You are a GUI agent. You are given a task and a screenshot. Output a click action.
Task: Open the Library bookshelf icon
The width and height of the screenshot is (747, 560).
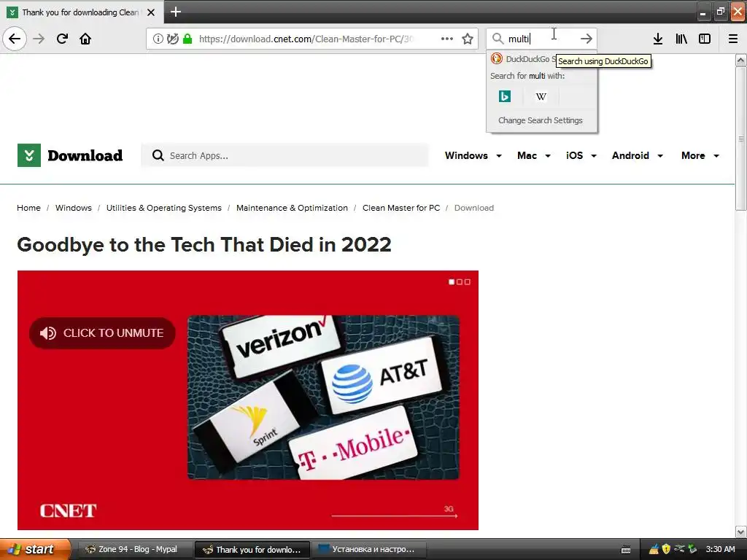click(x=681, y=39)
